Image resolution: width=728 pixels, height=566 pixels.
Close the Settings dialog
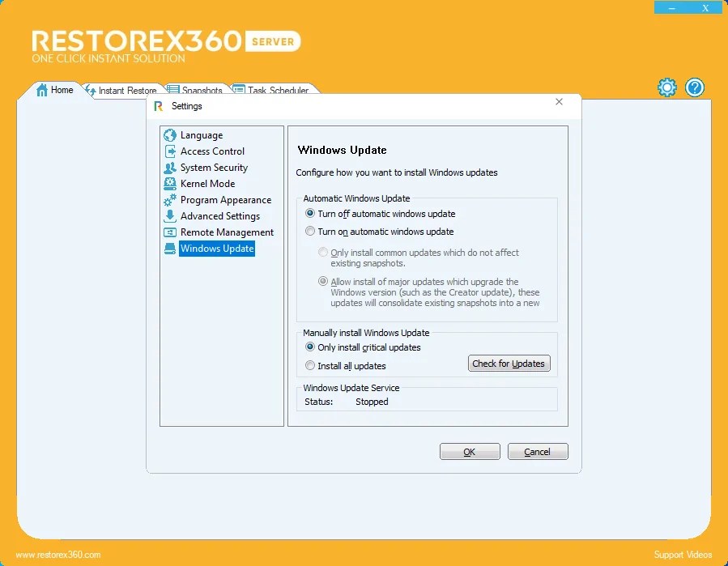tap(559, 102)
